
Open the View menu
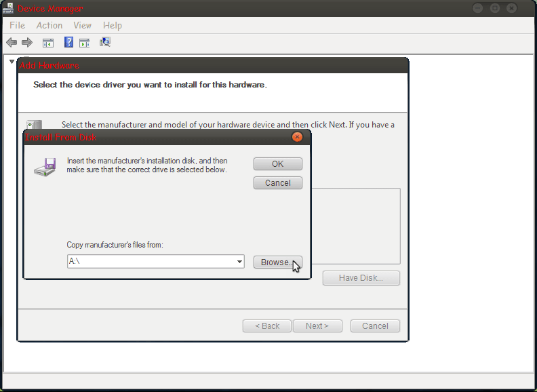(82, 25)
